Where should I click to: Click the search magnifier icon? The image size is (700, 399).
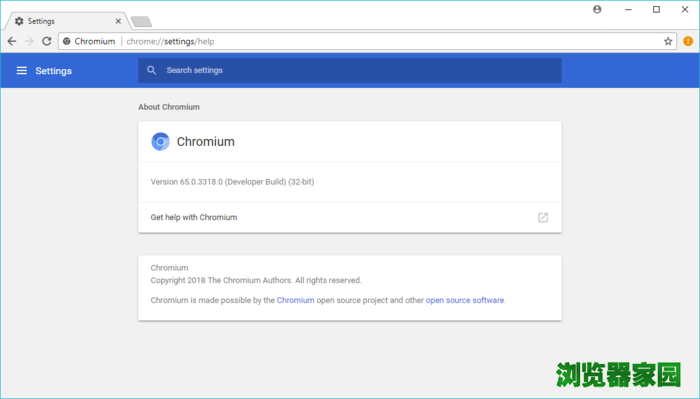(x=152, y=71)
